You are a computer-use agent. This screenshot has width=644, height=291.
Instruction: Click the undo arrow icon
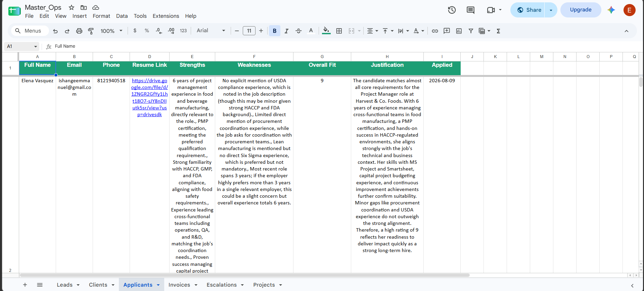pyautogui.click(x=55, y=31)
